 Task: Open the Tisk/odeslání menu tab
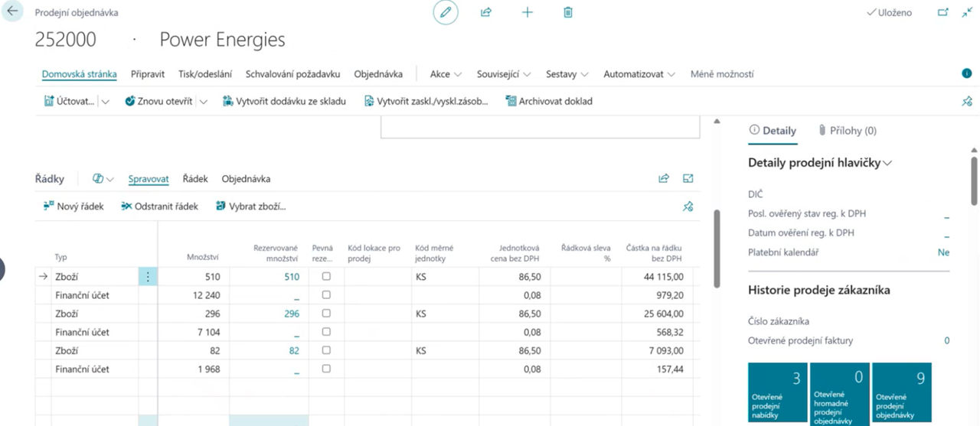pos(205,74)
